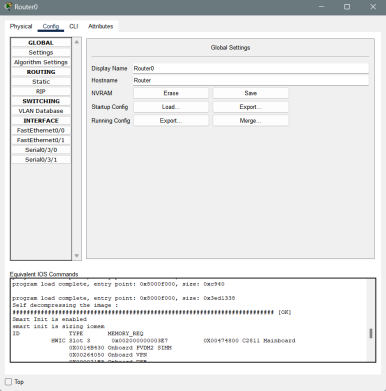Minimize the Router0 window
Viewport: 386px width, 391px height.
coord(321,7)
